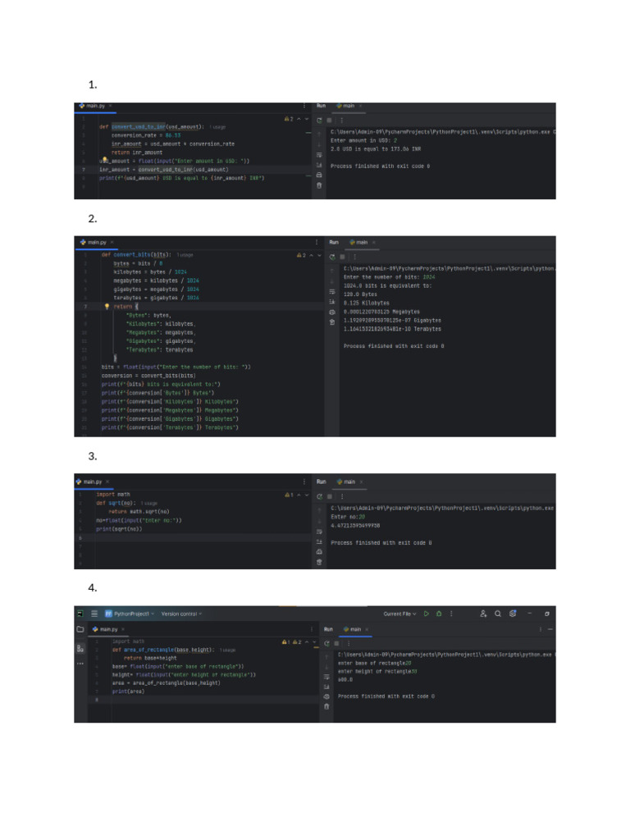Click the Print icon in screenshot 2 Run panel
The image size is (630, 840).
tap(332, 313)
